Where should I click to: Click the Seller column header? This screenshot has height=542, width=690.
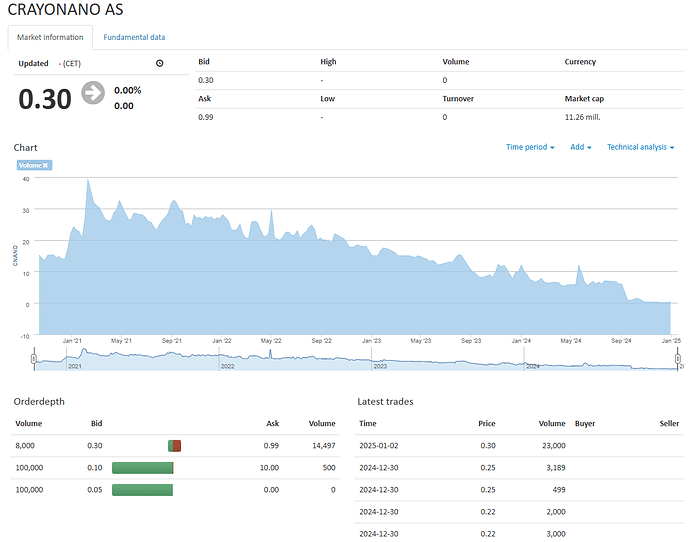coord(669,423)
